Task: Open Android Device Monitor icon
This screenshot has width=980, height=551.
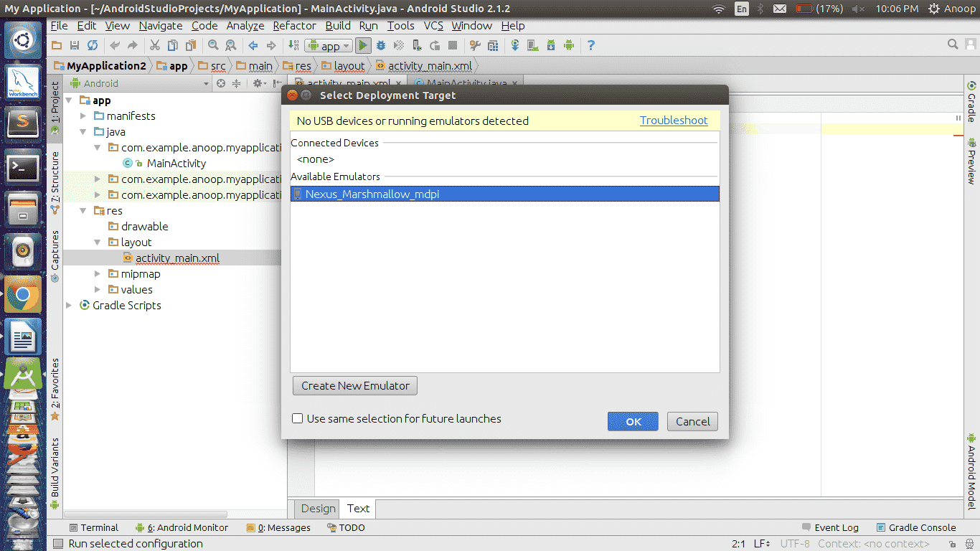Action: pos(569,45)
